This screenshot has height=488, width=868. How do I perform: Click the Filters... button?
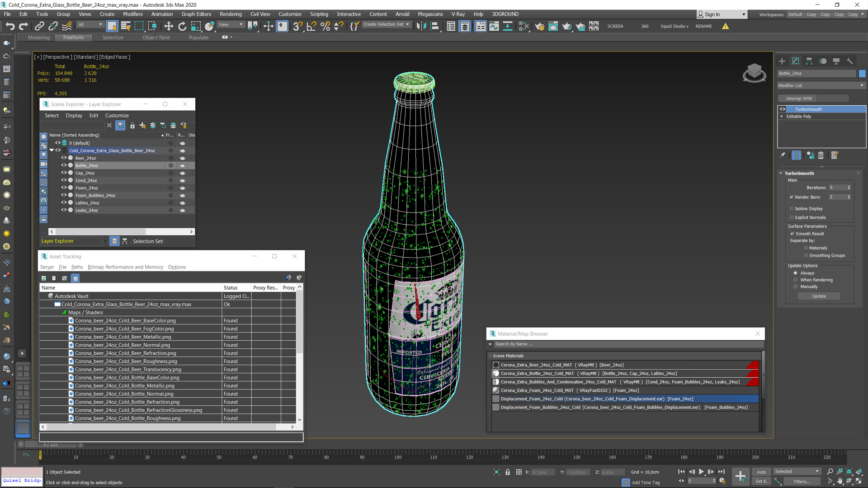(x=802, y=481)
